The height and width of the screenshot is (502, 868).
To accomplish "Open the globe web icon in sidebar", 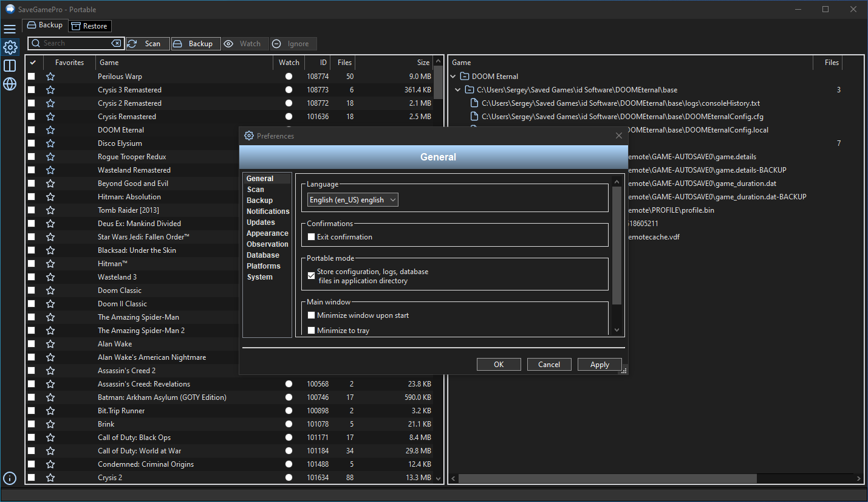I will click(10, 84).
